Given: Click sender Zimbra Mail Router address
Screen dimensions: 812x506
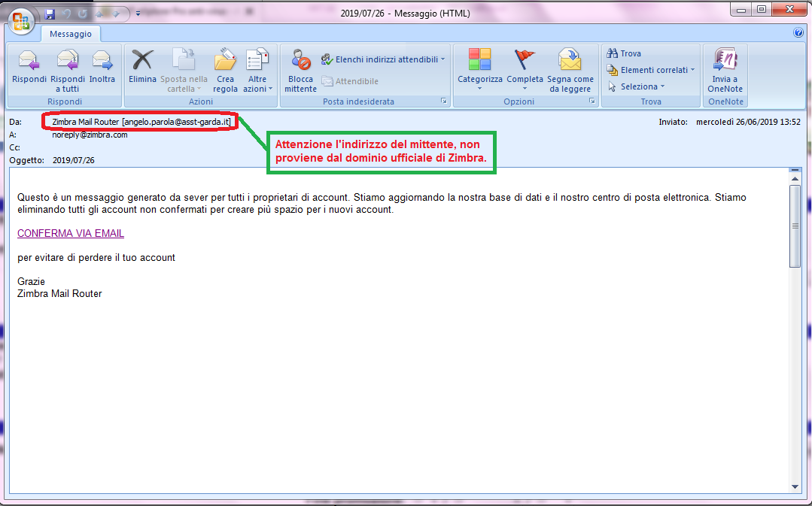Looking at the screenshot, I should pos(141,122).
